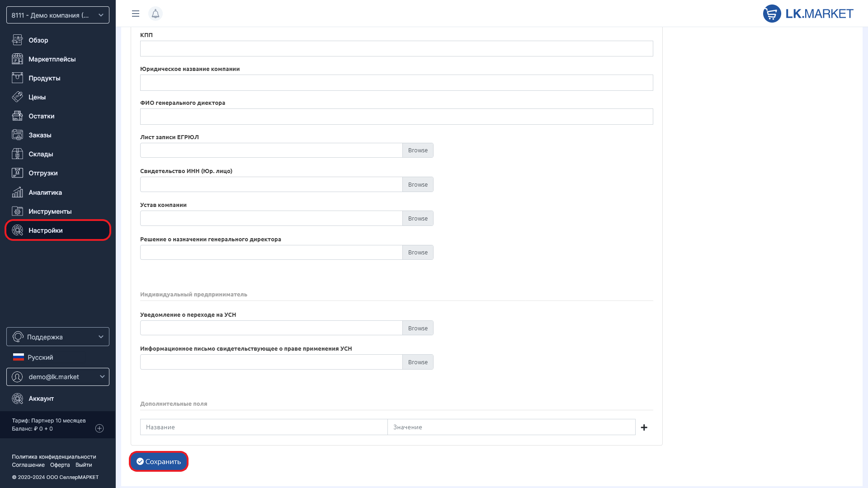Click the balance top-up plus icon
This screenshot has width=868, height=488.
(99, 428)
